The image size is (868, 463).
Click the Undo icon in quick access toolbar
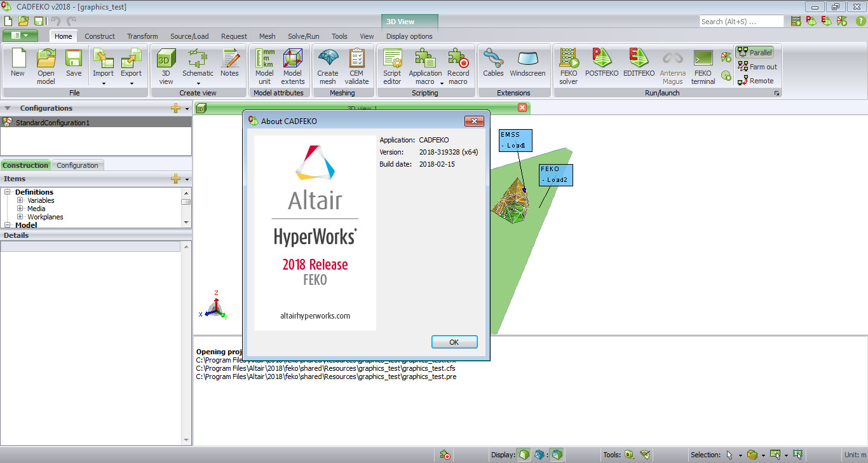point(55,21)
